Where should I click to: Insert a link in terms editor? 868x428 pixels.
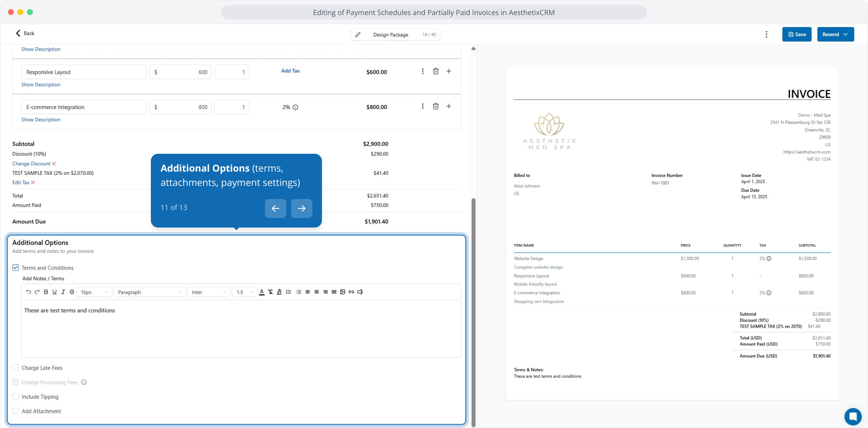click(x=351, y=292)
